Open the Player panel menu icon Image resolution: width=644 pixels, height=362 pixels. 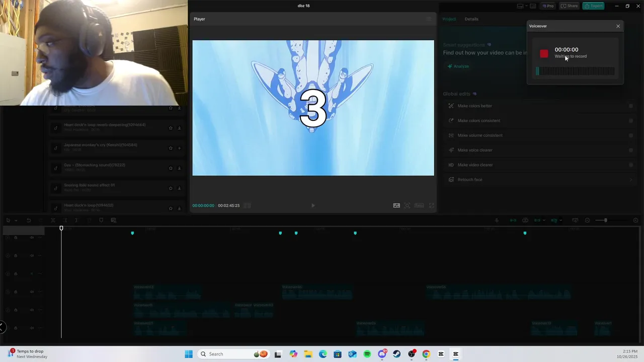coord(429,19)
